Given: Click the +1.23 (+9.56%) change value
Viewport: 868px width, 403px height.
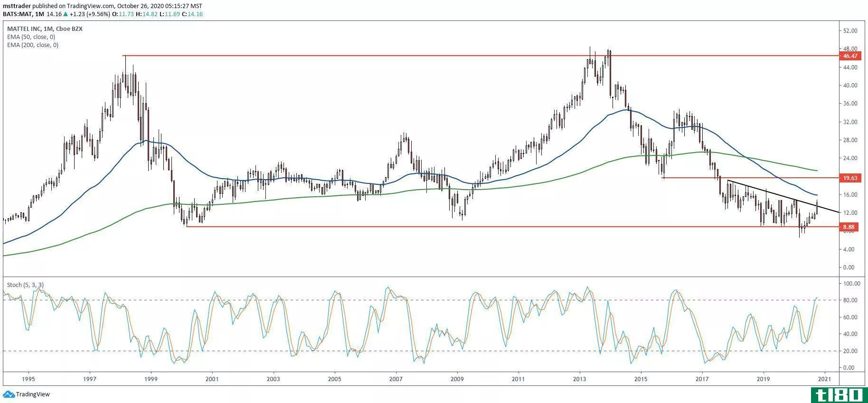Looking at the screenshot, I should [89, 14].
